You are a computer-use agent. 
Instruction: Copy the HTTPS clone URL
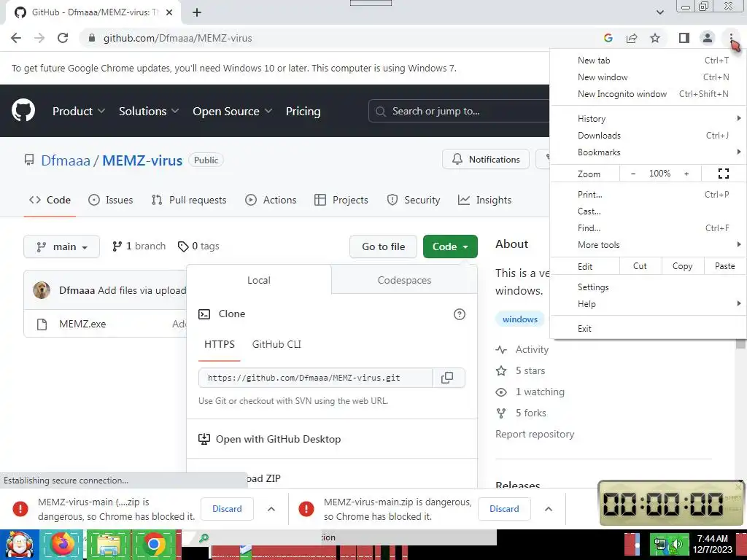pos(447,378)
